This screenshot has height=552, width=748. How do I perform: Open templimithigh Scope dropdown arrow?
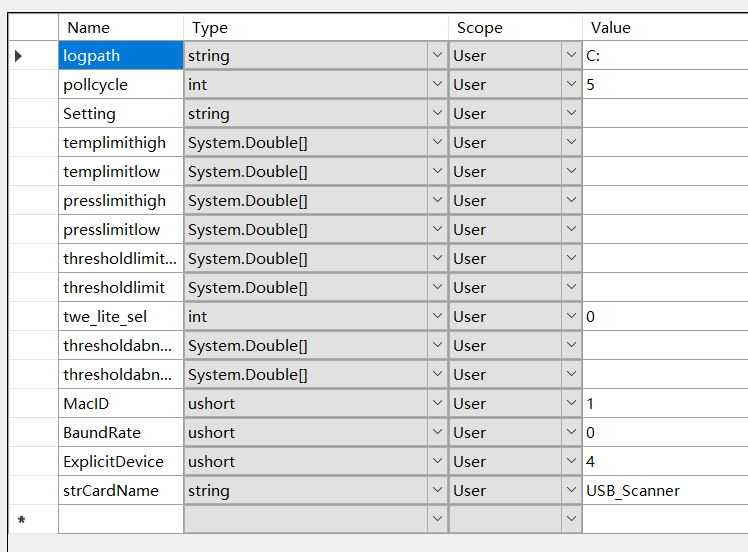(x=571, y=142)
